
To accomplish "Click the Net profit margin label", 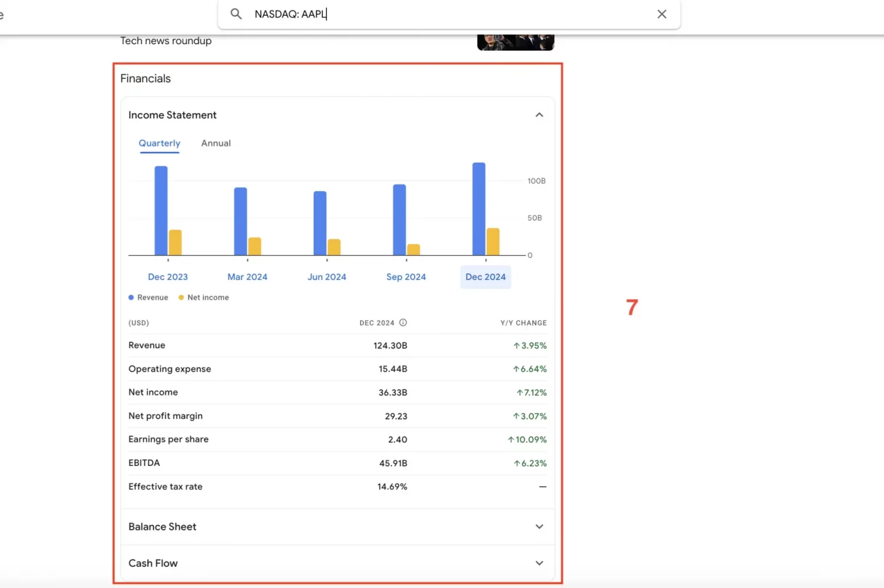I will click(166, 416).
